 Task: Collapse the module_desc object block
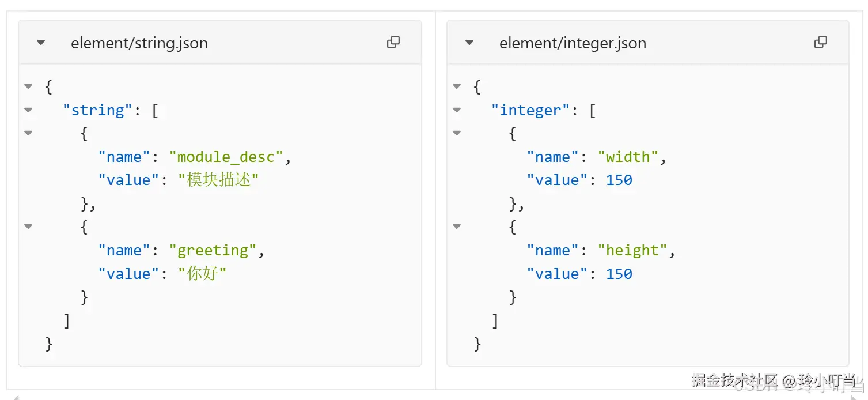[28, 133]
